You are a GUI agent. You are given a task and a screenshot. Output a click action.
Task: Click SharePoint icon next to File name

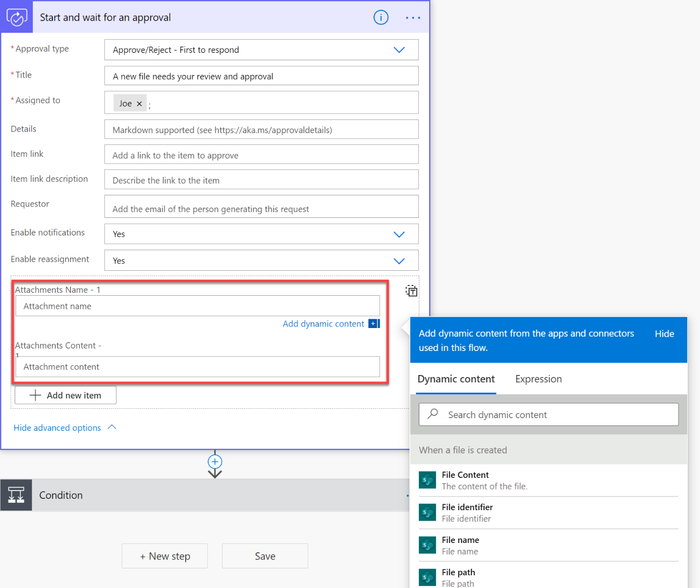pyautogui.click(x=428, y=545)
